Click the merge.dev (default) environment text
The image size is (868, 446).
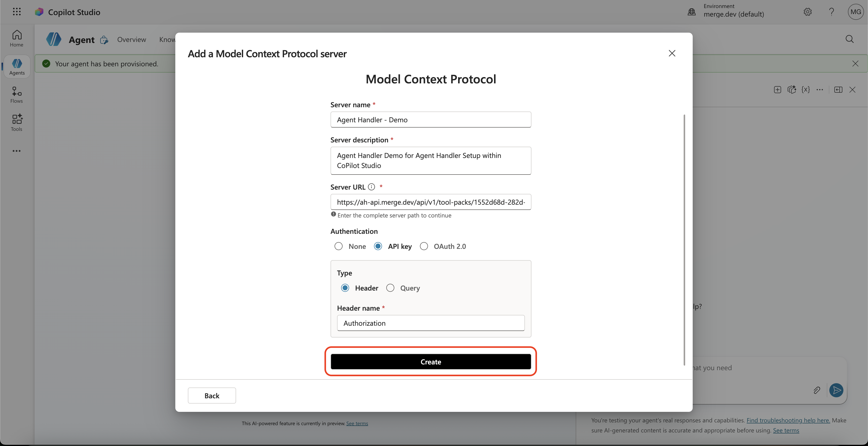tap(734, 14)
